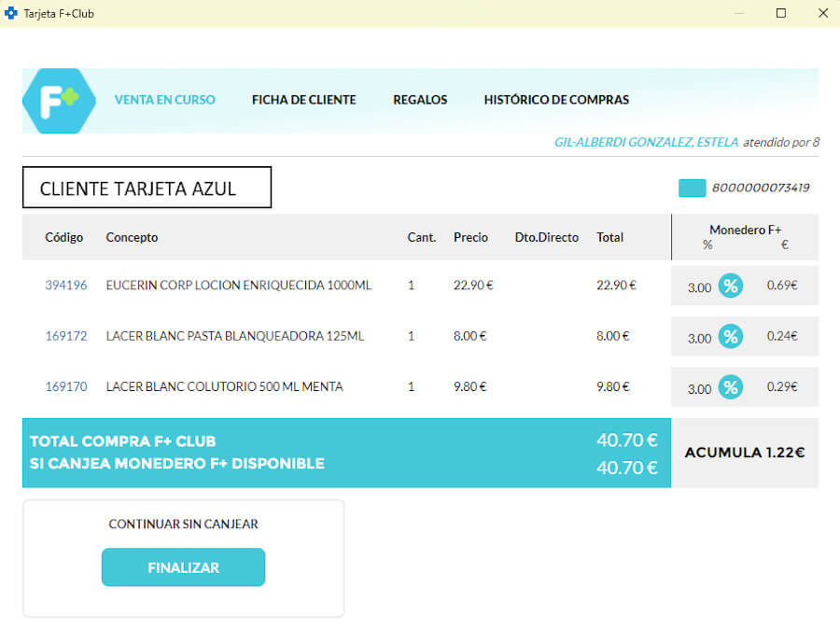Click EUCERIN CORP LOCION ENRIQUECIDA 1000ML
Viewport: 840px width, 630px height.
click(x=238, y=285)
